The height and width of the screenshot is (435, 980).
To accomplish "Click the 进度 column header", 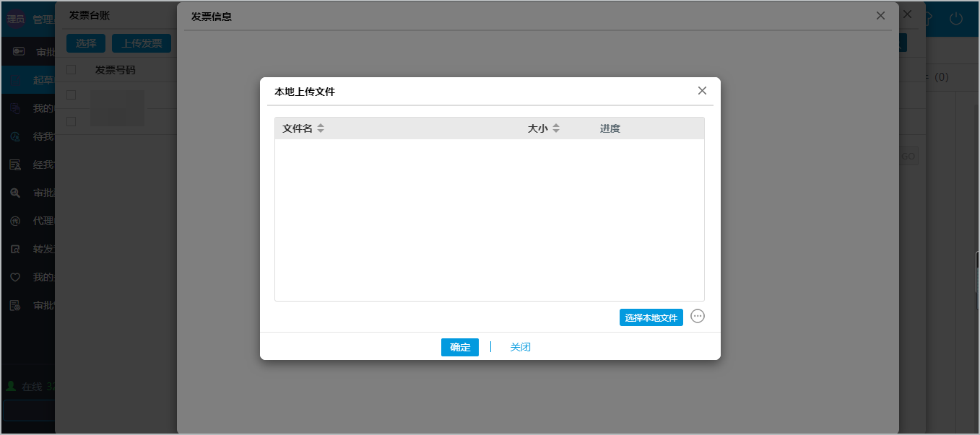I will click(610, 128).
